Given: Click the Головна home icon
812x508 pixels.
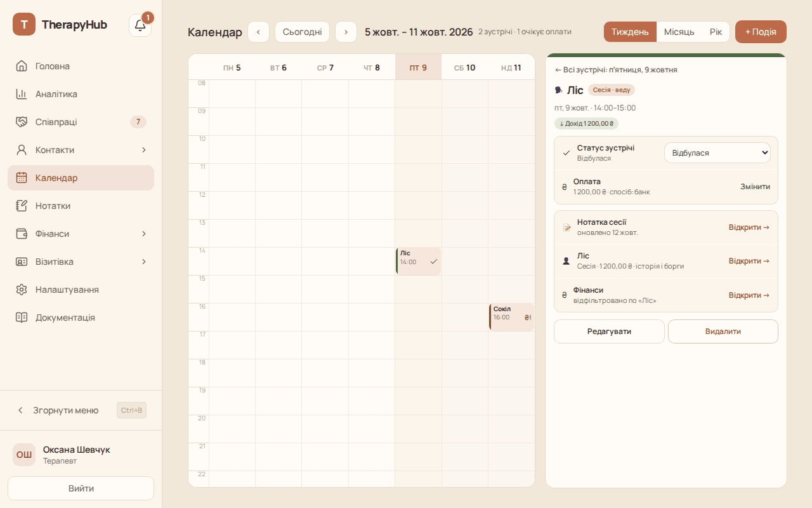Looking at the screenshot, I should tap(22, 66).
